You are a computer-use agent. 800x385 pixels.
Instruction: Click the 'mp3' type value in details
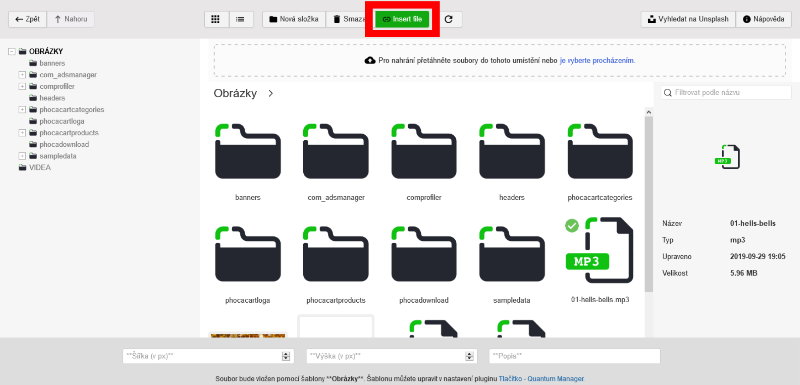[738, 240]
